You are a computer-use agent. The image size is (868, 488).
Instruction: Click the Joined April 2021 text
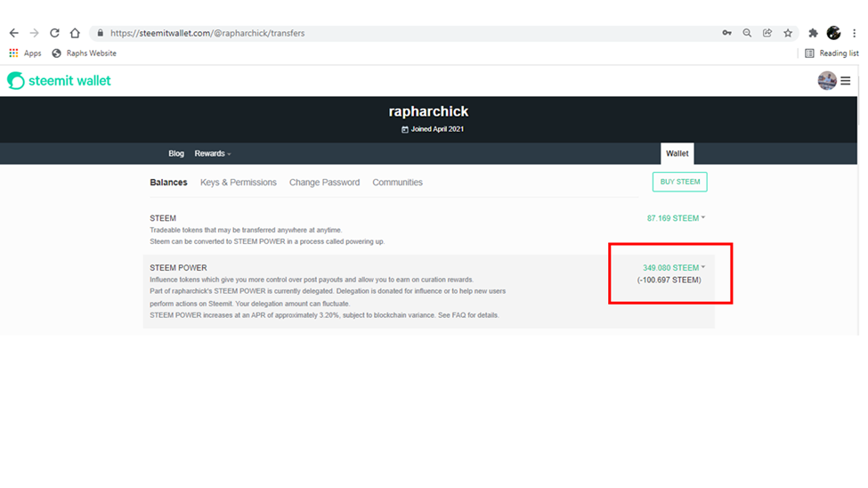[437, 129]
